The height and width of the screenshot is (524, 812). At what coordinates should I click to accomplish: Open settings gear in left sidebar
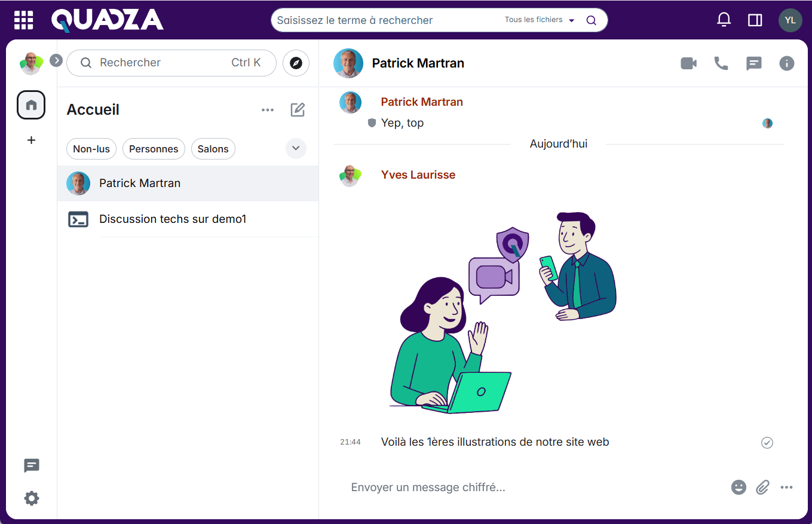(x=32, y=498)
